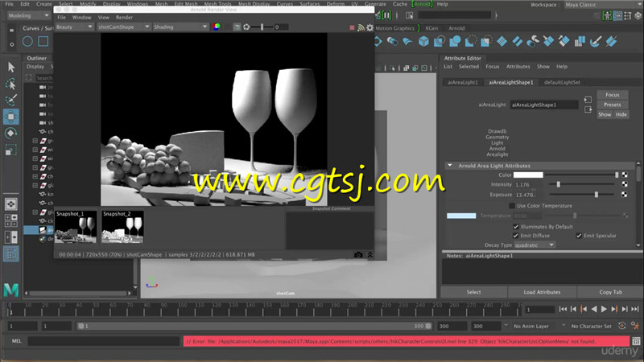Step back one frame button
This screenshot has height=362, width=644.
[573, 309]
